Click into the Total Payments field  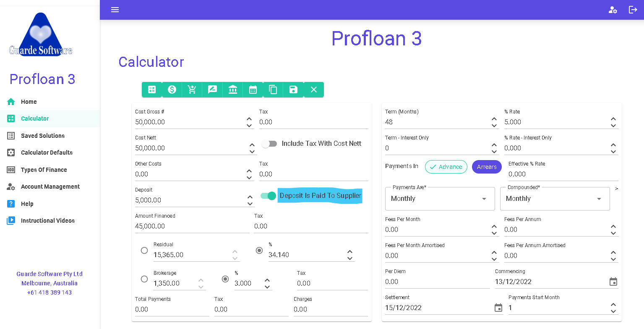coord(172,309)
